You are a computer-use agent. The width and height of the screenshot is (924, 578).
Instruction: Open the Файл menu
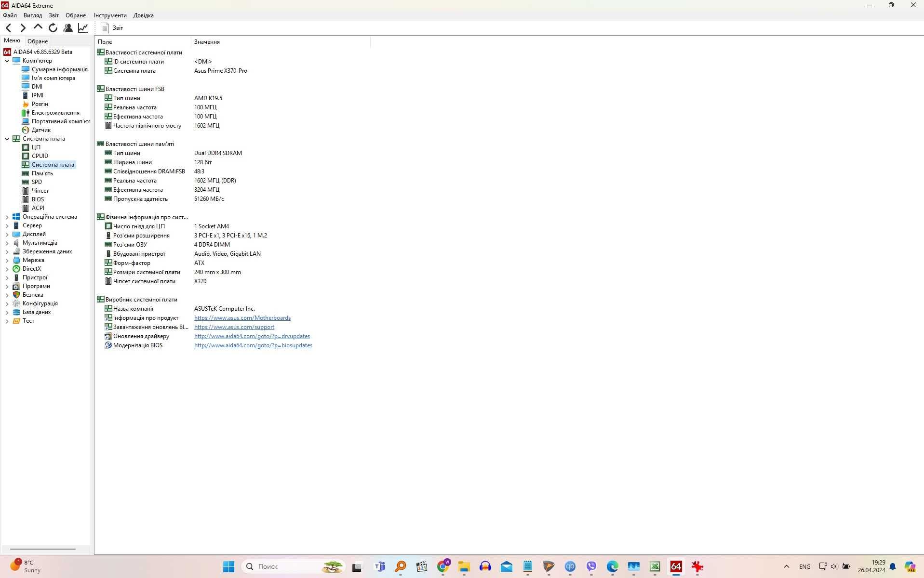pos(10,15)
